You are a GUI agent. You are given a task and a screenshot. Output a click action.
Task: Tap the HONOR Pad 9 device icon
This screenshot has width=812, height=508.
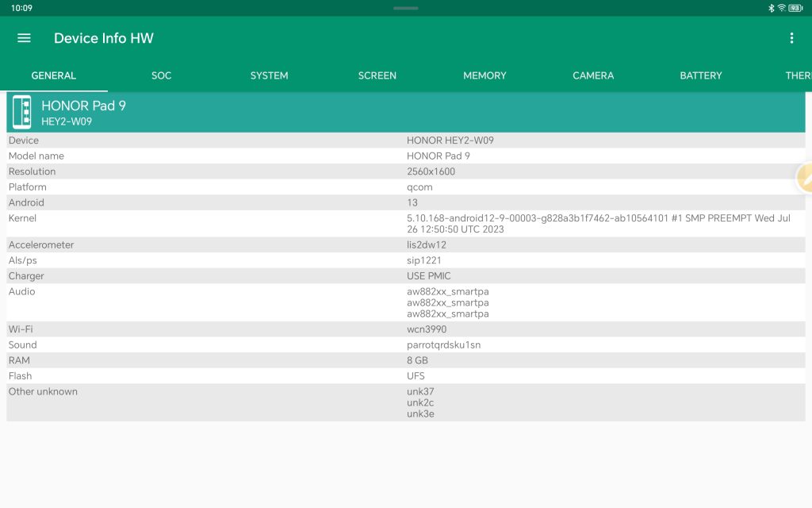22,113
